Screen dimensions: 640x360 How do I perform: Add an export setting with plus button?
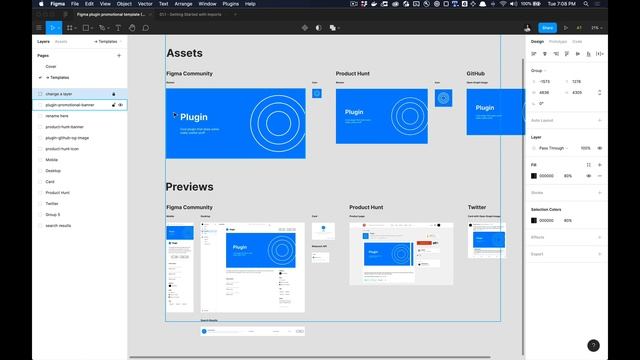(x=600, y=254)
